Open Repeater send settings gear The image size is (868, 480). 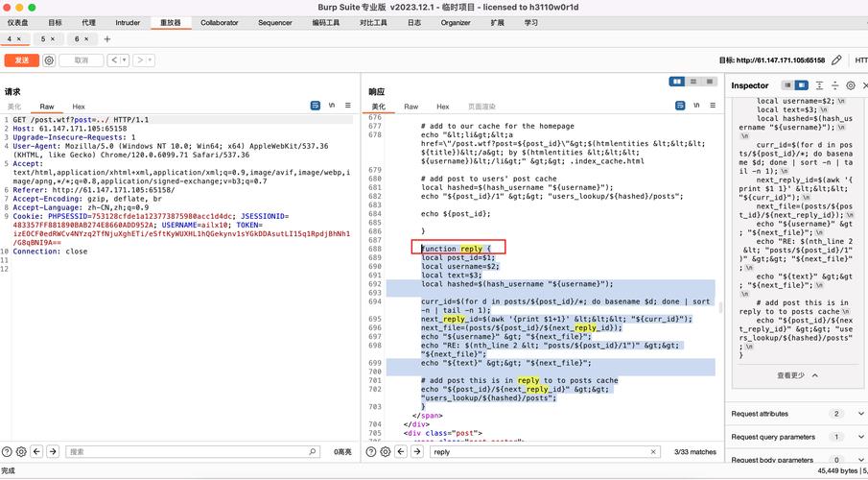tap(49, 60)
